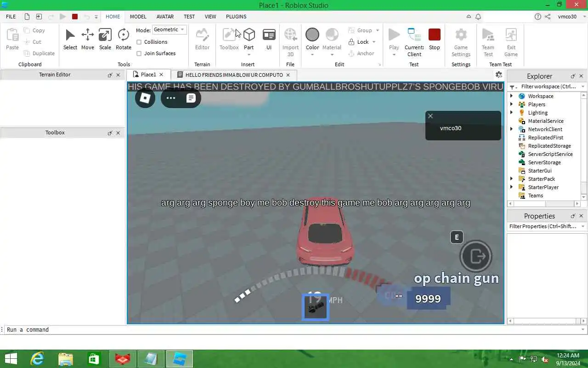Switch to the PLUGINS ribbon tab
588x368 pixels.
point(236,17)
